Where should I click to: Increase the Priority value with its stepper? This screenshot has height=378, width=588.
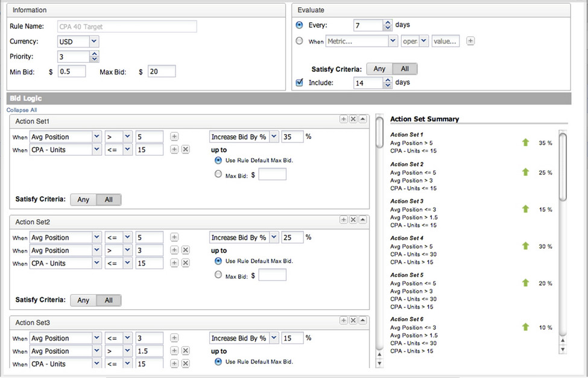pos(95,53)
